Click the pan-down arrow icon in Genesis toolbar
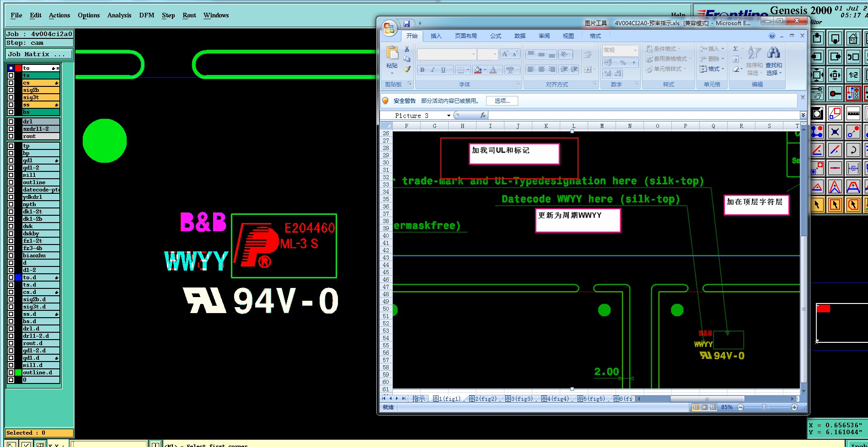 835,39
